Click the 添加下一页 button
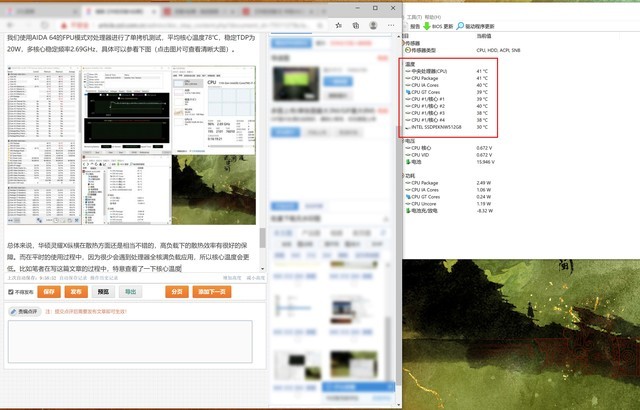The height and width of the screenshot is (410, 640). point(212,292)
